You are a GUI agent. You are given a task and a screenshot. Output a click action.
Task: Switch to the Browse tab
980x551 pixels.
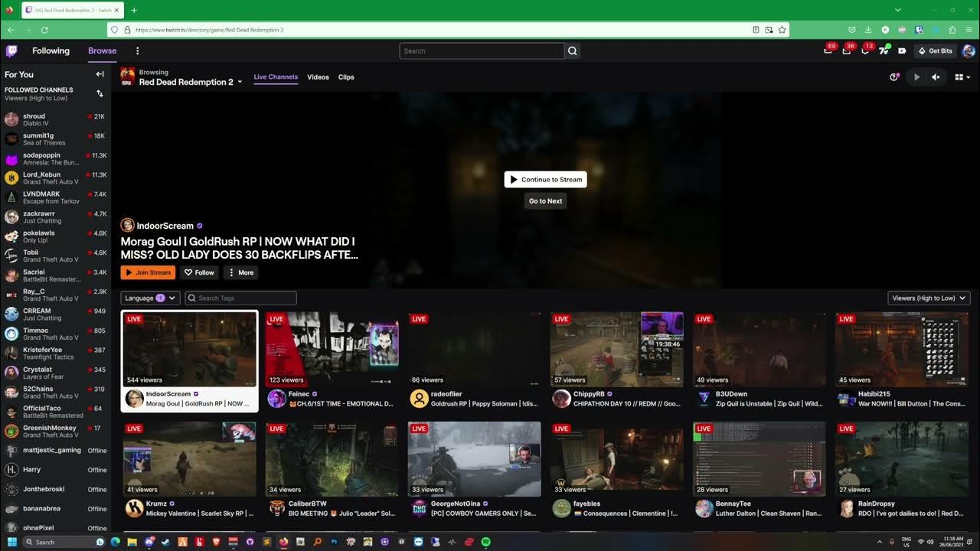[102, 51]
